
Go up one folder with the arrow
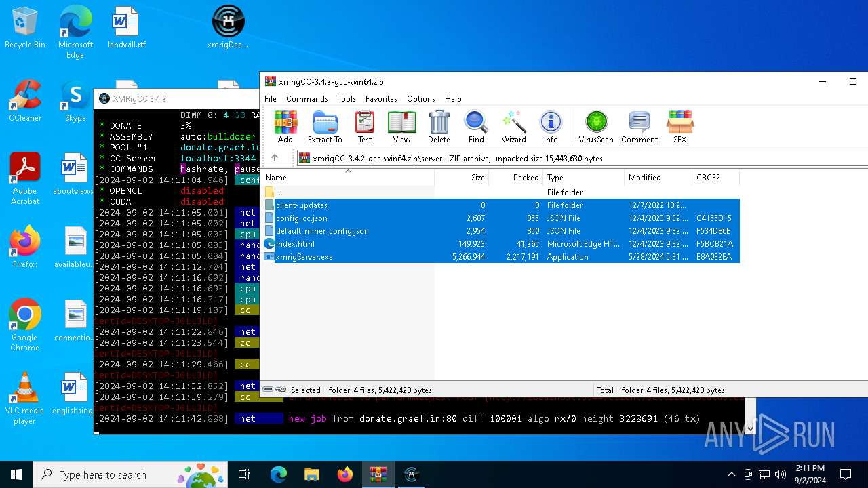click(x=275, y=158)
